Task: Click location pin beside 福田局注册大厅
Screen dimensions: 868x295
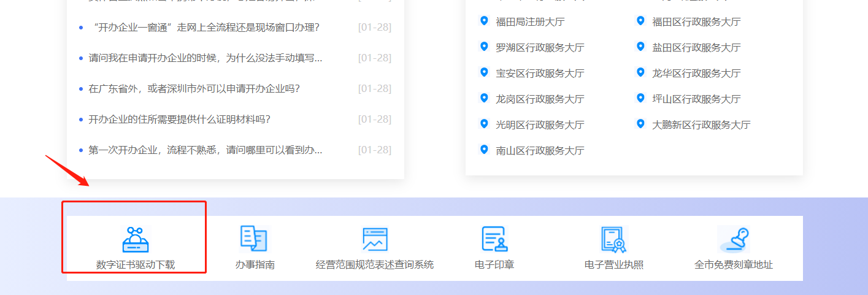Action: [x=484, y=21]
